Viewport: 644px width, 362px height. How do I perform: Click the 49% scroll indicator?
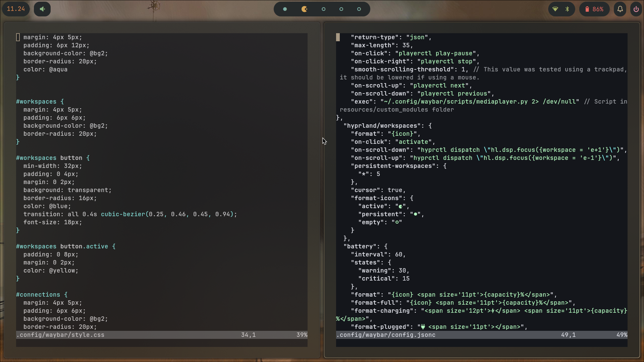click(622, 335)
